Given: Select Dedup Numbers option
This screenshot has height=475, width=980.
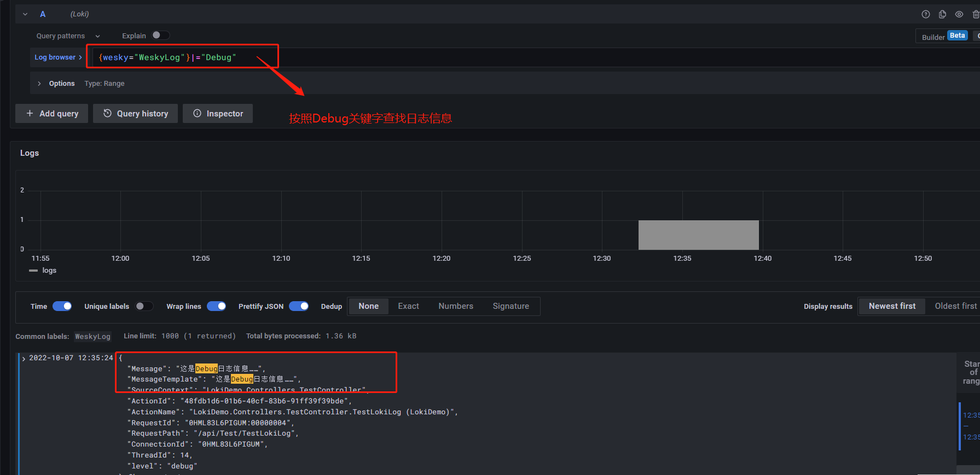Looking at the screenshot, I should click(456, 306).
